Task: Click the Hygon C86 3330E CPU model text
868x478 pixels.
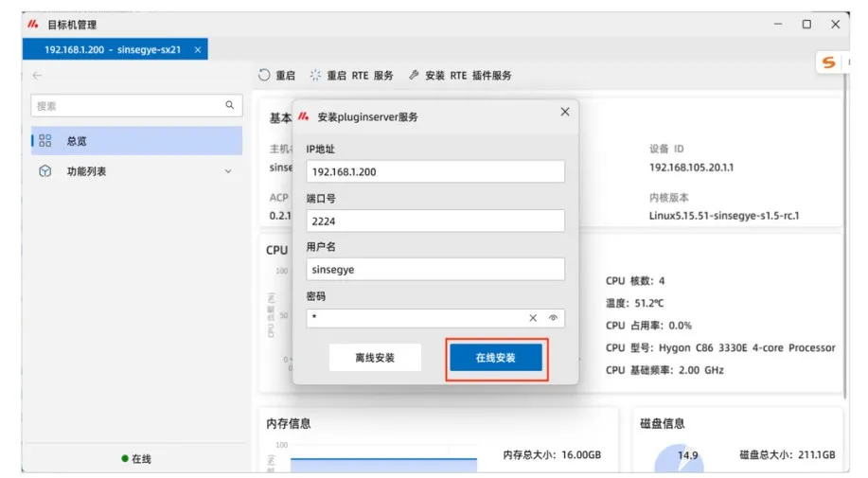Action: 720,347
